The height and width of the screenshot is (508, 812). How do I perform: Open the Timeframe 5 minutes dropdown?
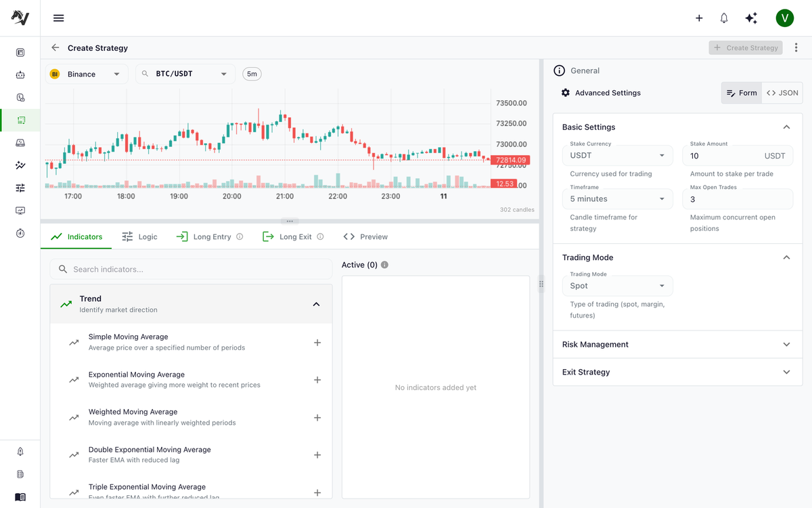coord(618,199)
